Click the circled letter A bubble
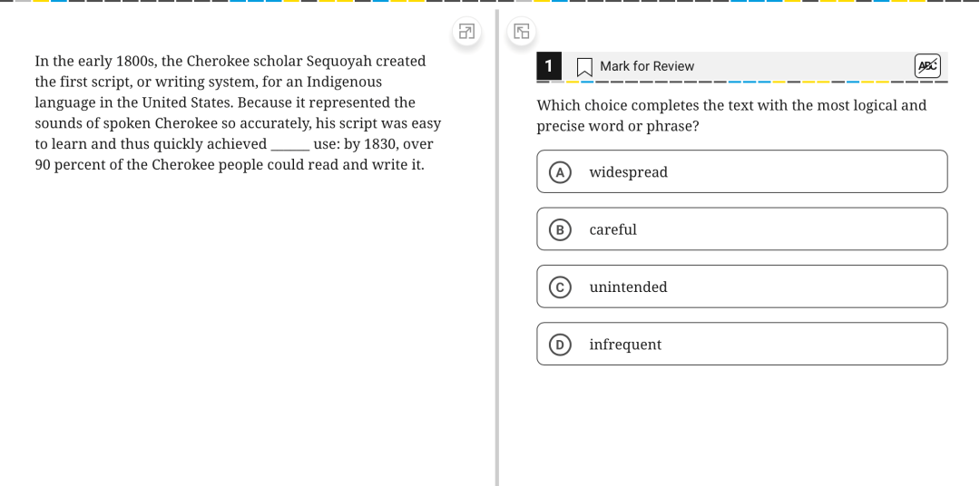 560,172
